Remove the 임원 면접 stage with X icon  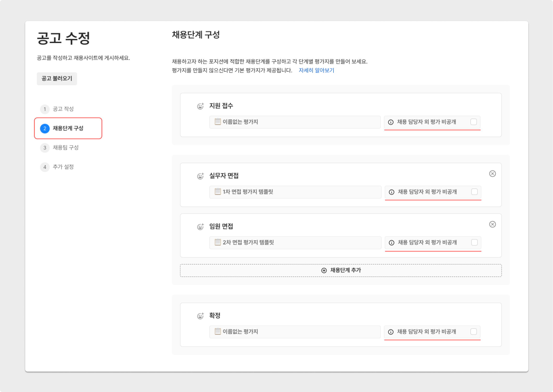(x=492, y=224)
